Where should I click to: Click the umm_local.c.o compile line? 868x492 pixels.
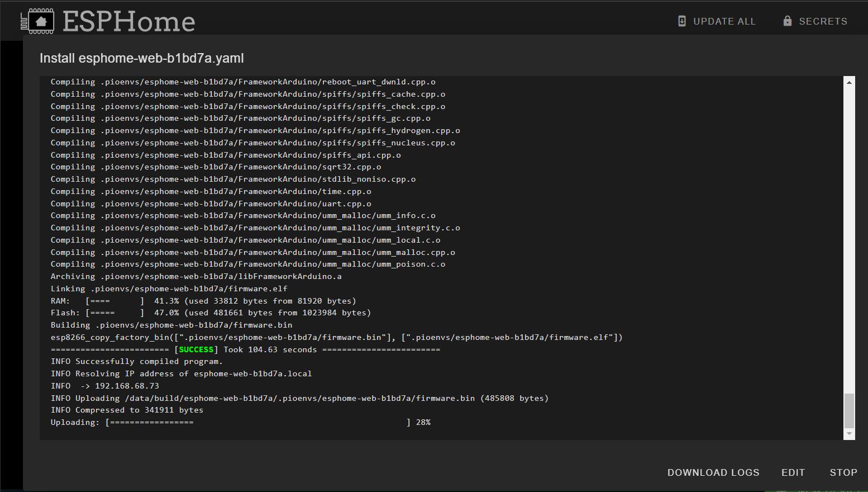click(246, 240)
